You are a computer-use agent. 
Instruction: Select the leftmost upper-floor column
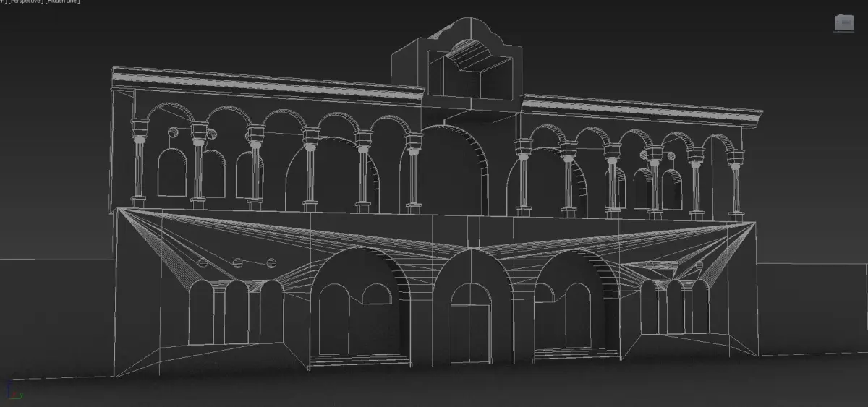tap(138, 162)
